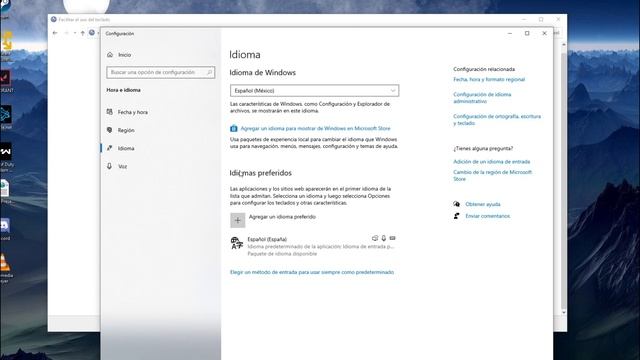Click Enviar comentarios link
This screenshot has height=360, width=640.
coord(488,216)
